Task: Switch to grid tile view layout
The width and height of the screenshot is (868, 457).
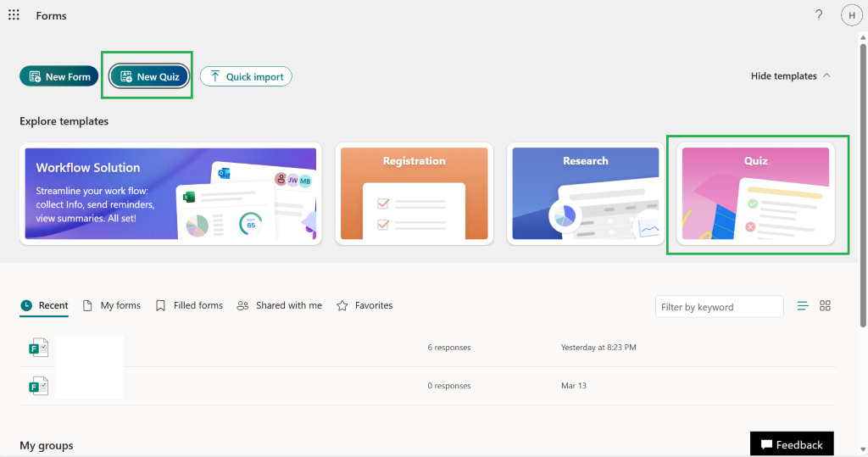Action: point(825,306)
